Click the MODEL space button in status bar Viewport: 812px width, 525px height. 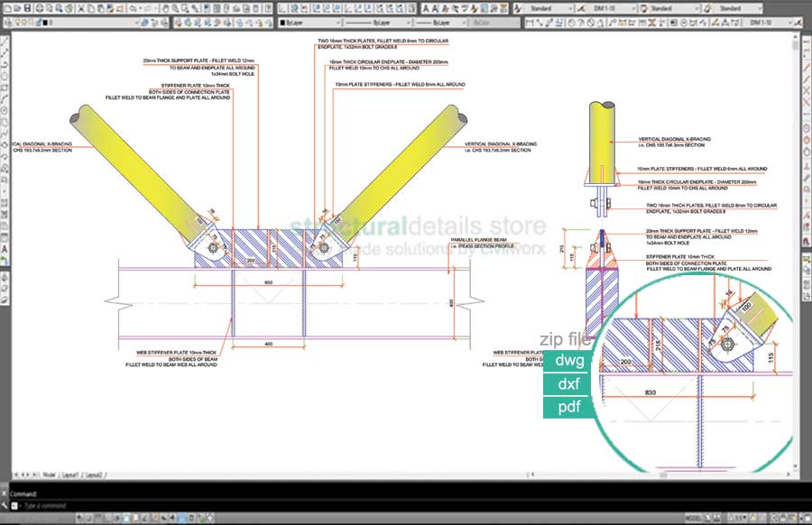click(x=694, y=518)
